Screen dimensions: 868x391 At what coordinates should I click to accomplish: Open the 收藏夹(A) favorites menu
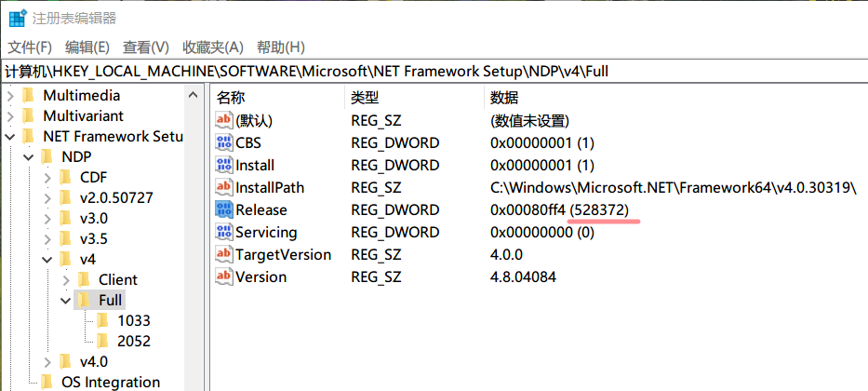(x=212, y=47)
